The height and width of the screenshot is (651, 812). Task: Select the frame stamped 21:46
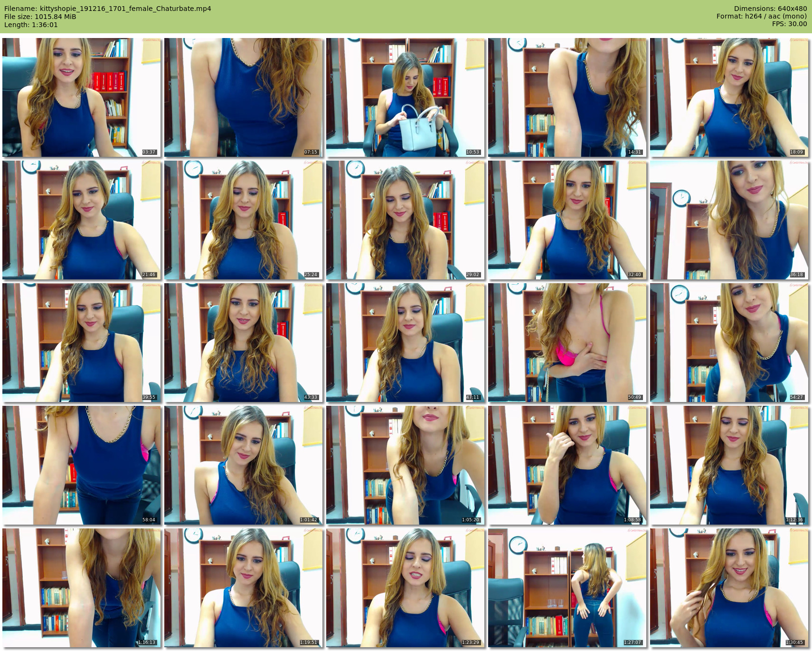pyautogui.click(x=81, y=220)
